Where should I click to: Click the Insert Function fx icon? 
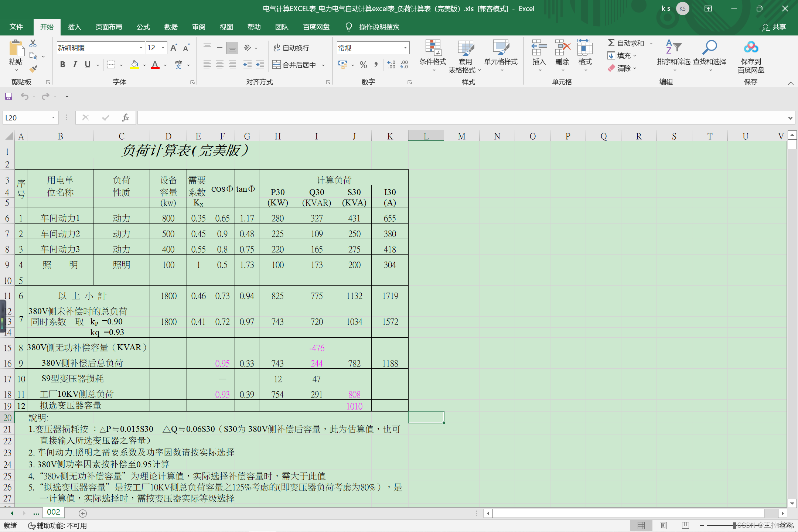click(x=125, y=118)
